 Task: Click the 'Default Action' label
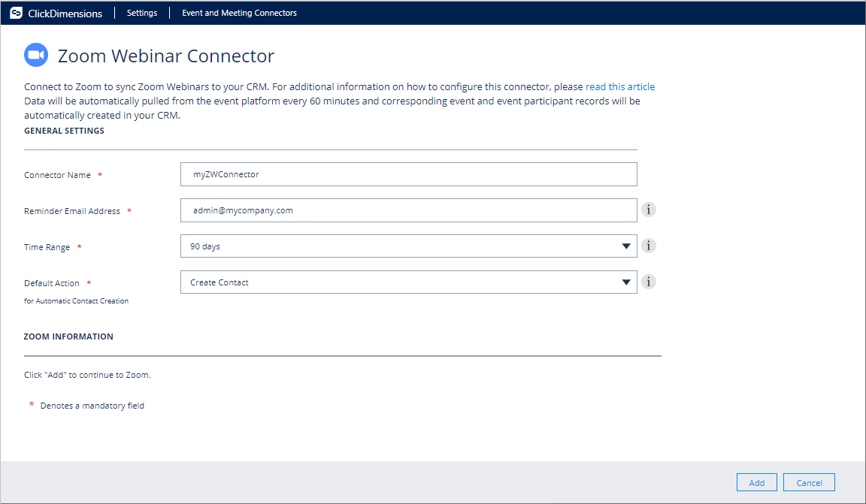pyautogui.click(x=52, y=283)
